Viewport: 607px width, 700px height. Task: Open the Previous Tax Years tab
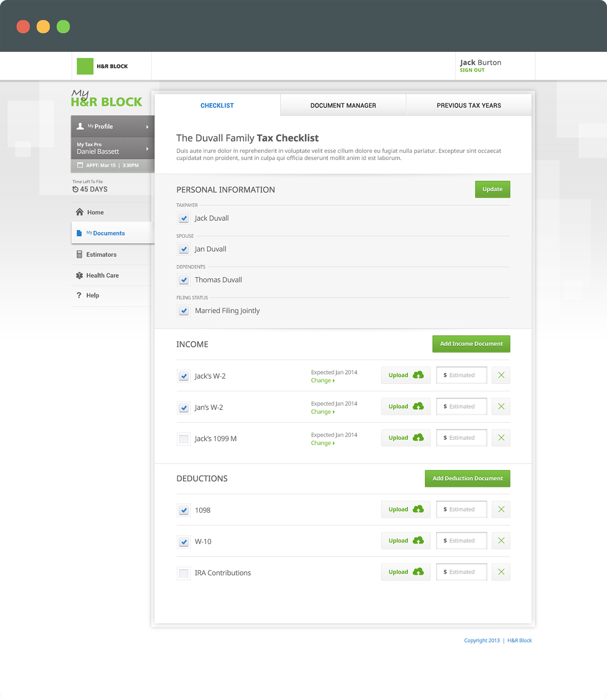tap(468, 106)
